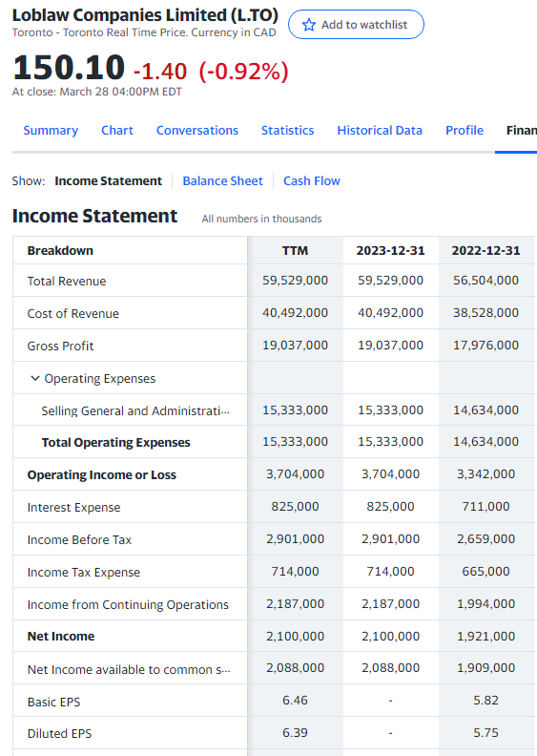Select the Financials tab
Viewport: 537px width, 756px height.
tap(522, 130)
